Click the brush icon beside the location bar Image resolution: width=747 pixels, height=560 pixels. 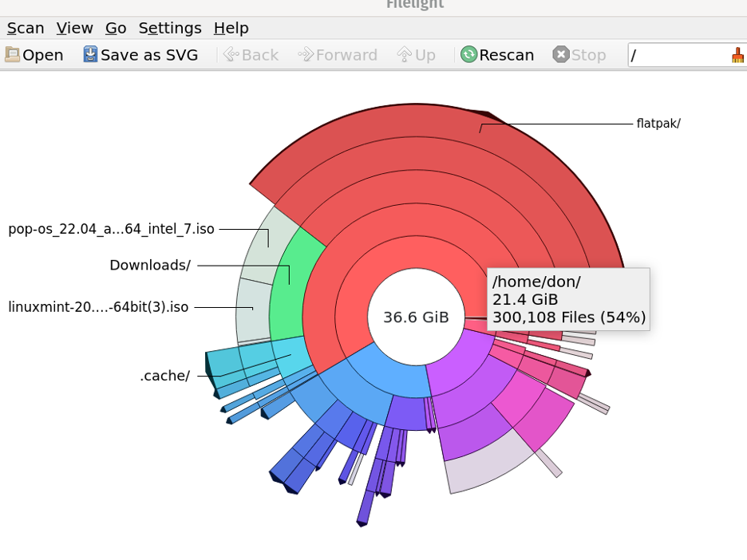[737, 54]
